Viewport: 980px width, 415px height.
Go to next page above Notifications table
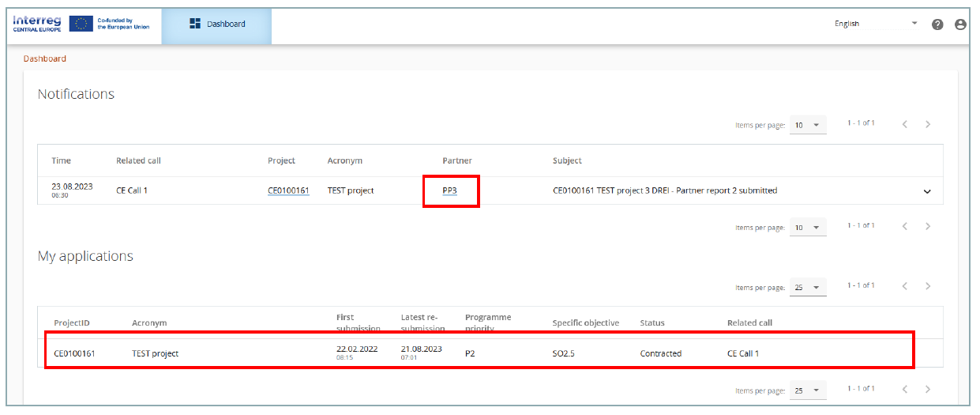[x=928, y=124]
